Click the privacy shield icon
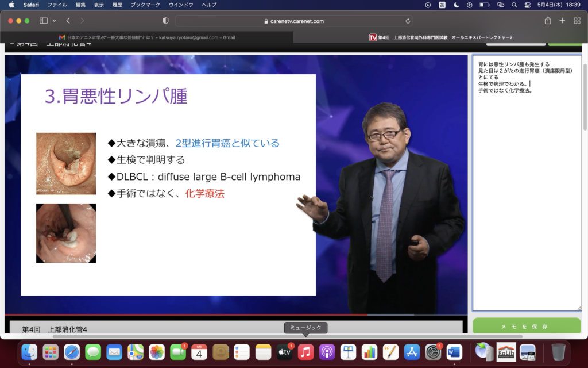This screenshot has width=588, height=368. [165, 21]
